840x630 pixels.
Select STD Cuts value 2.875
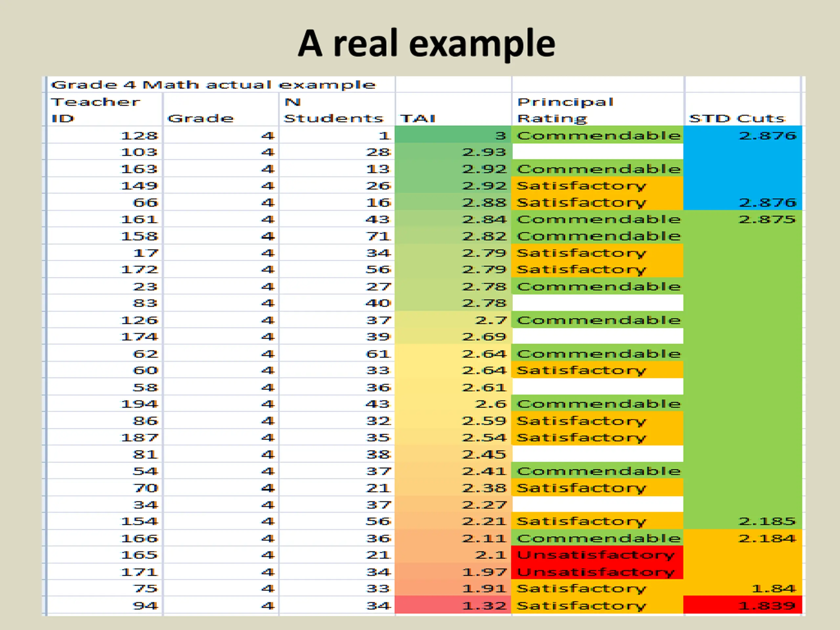(x=743, y=219)
